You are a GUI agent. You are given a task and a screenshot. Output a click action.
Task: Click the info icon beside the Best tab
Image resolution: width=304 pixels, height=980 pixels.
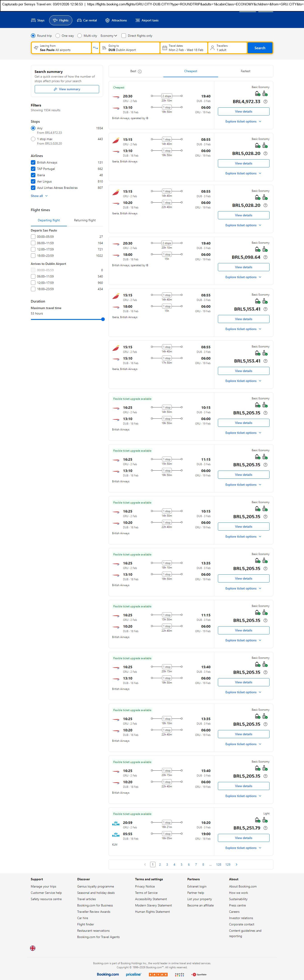click(140, 72)
